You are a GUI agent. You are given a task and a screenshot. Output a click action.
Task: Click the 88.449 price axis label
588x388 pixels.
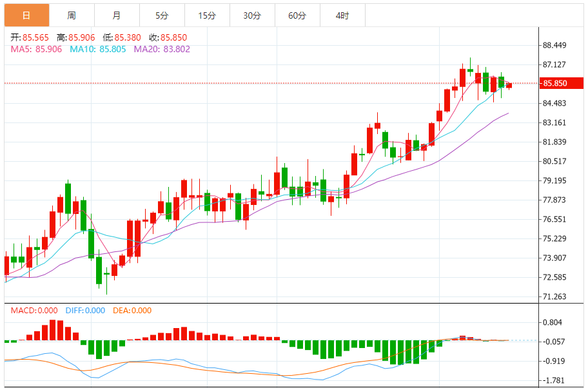pyautogui.click(x=554, y=45)
